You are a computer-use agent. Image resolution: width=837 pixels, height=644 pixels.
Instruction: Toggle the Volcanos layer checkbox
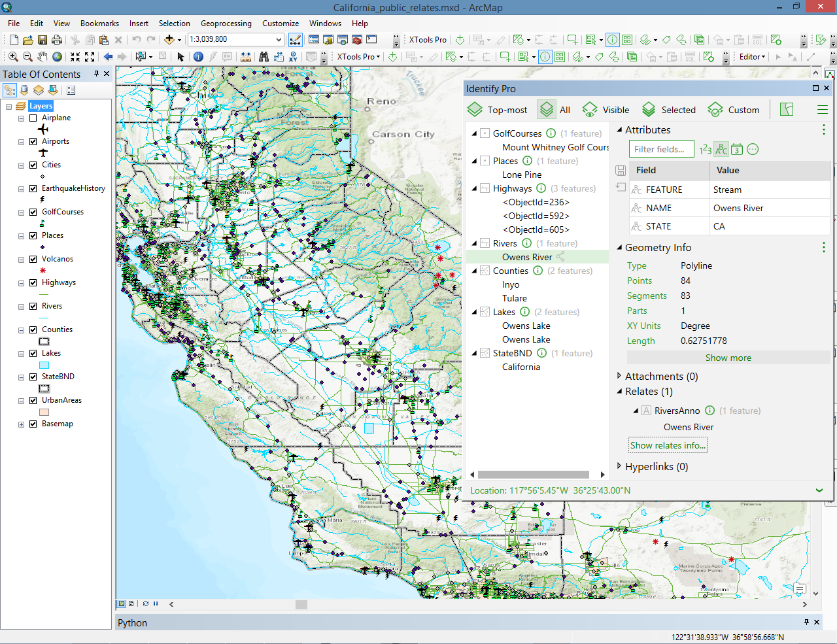33,260
